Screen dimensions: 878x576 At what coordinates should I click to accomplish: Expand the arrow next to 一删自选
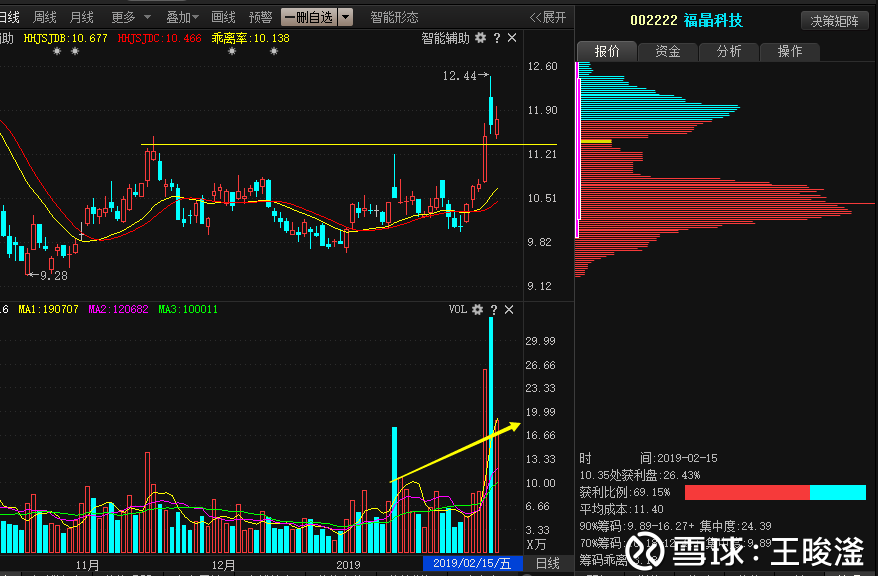pos(346,17)
